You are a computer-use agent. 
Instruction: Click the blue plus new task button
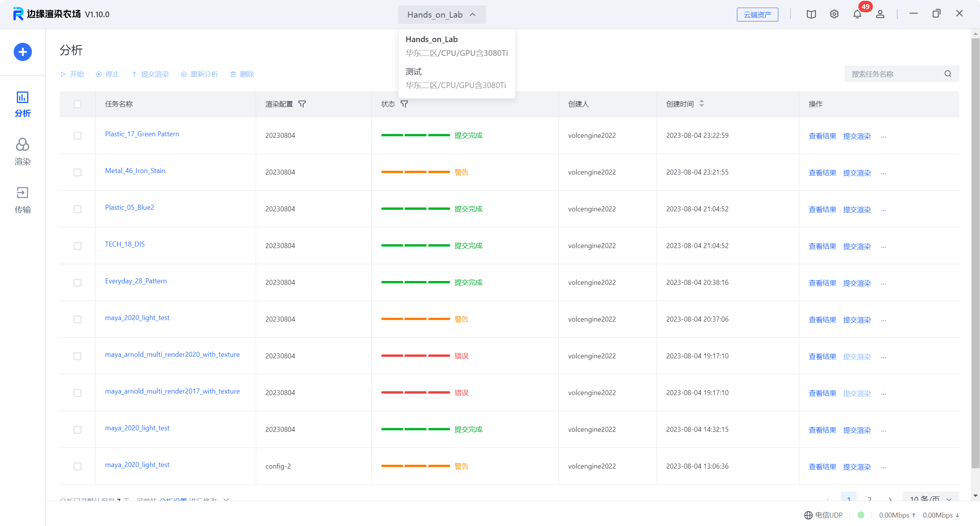(23, 52)
